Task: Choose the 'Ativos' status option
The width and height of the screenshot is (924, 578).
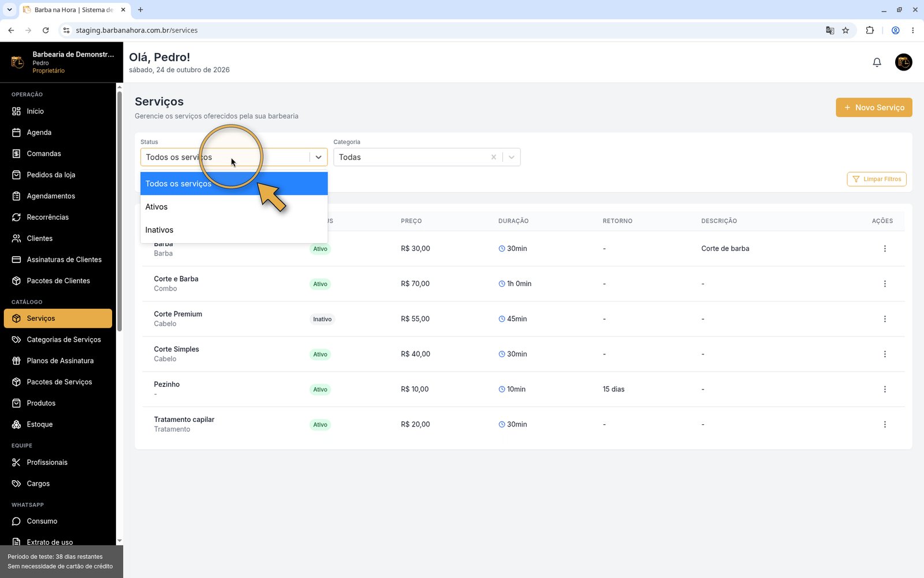Action: (x=234, y=207)
